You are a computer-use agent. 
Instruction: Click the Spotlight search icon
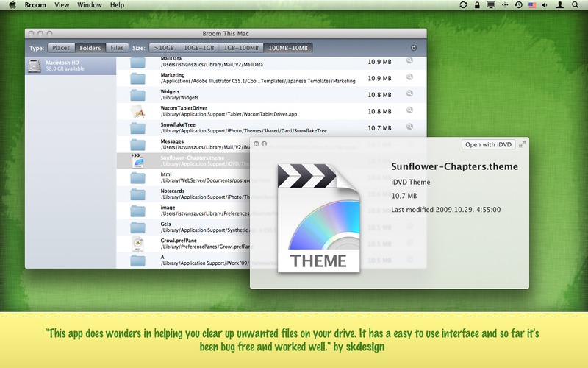coord(576,5)
